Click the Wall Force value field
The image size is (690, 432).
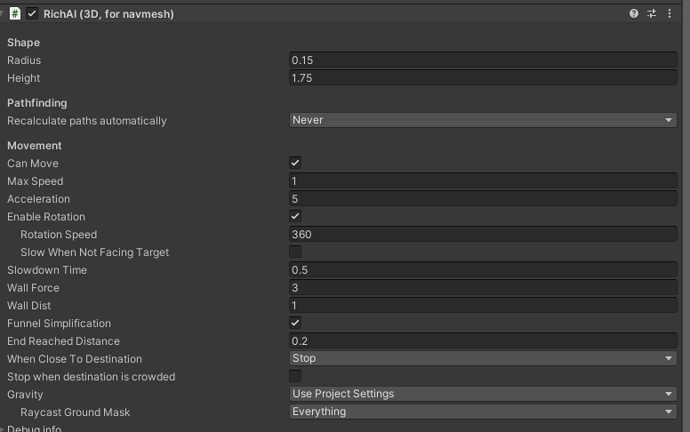pos(483,288)
